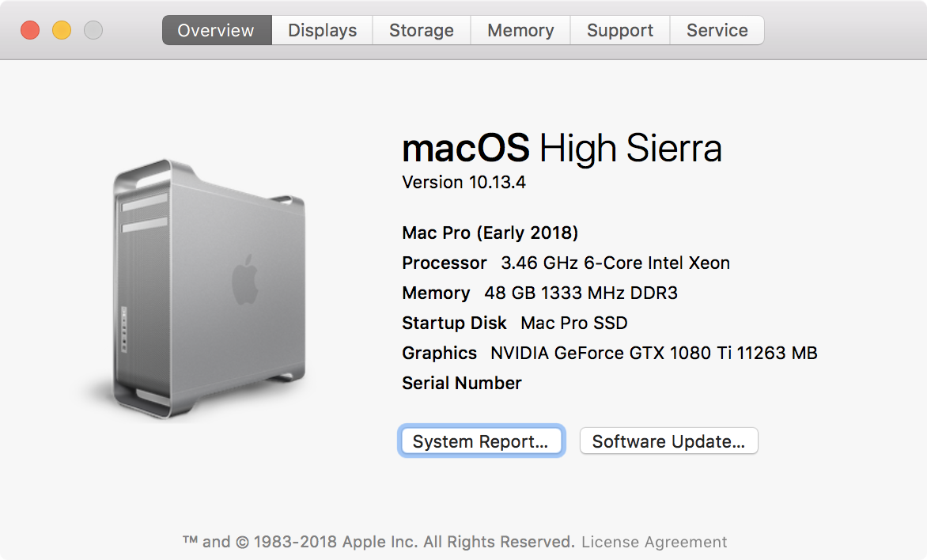Viewport: 927px width, 560px height.
Task: Show the Support tab
Action: coord(620,31)
